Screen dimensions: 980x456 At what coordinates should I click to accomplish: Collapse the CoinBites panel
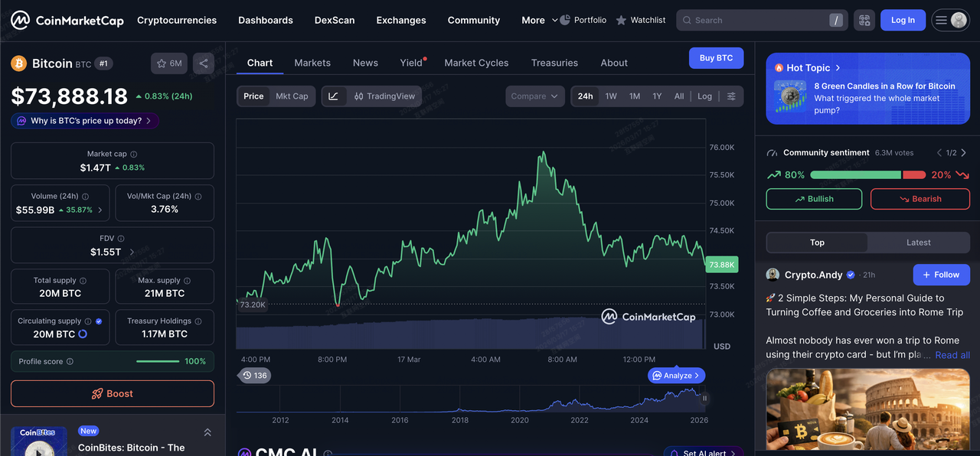click(207, 433)
